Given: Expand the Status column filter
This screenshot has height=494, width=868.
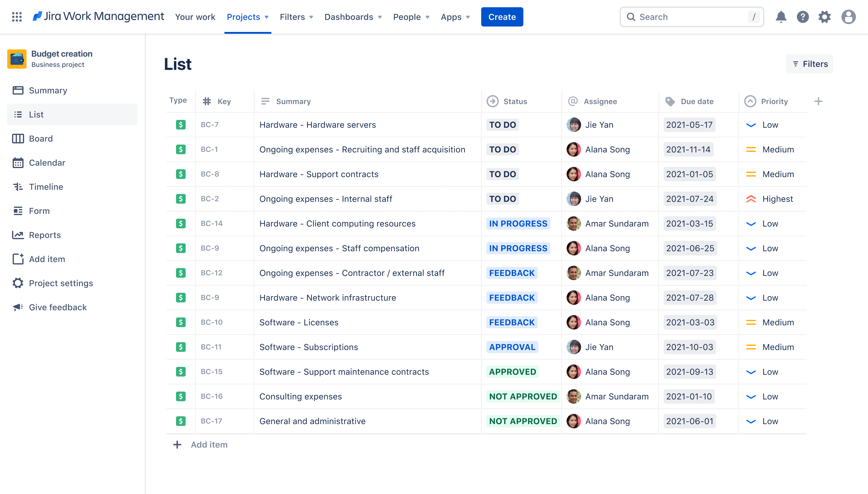Looking at the screenshot, I should click(515, 101).
